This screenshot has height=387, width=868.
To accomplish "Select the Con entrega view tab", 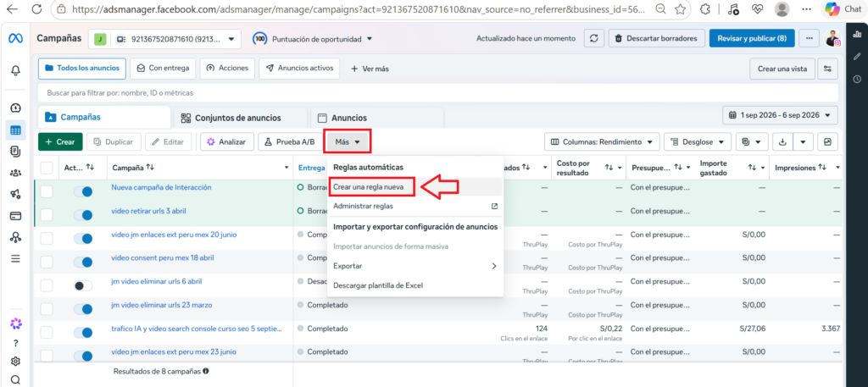I will [163, 69].
